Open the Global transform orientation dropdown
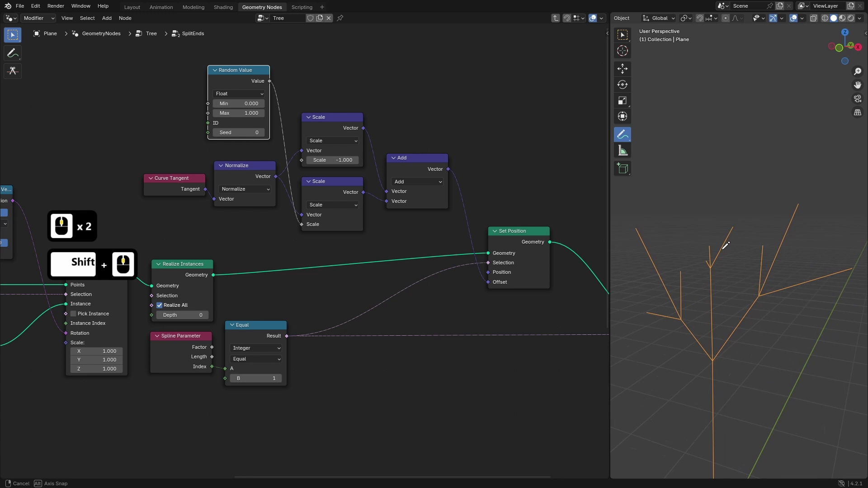 658,18
